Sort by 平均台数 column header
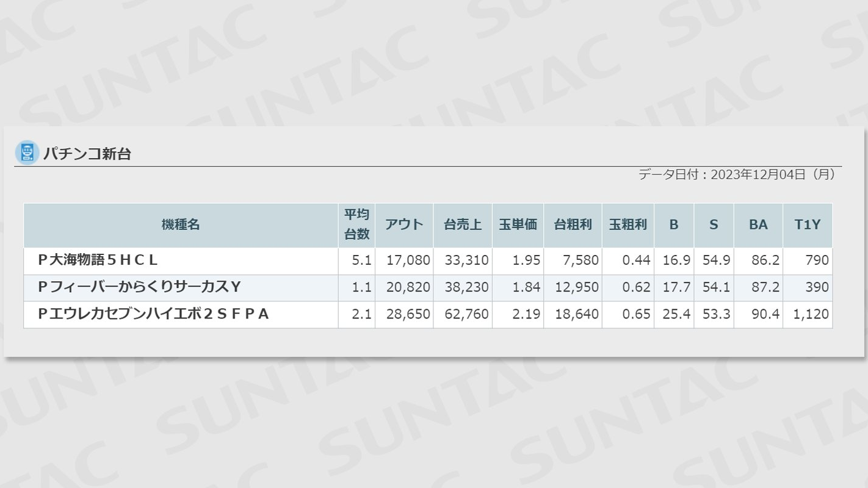The width and height of the screenshot is (868, 488). pyautogui.click(x=356, y=224)
